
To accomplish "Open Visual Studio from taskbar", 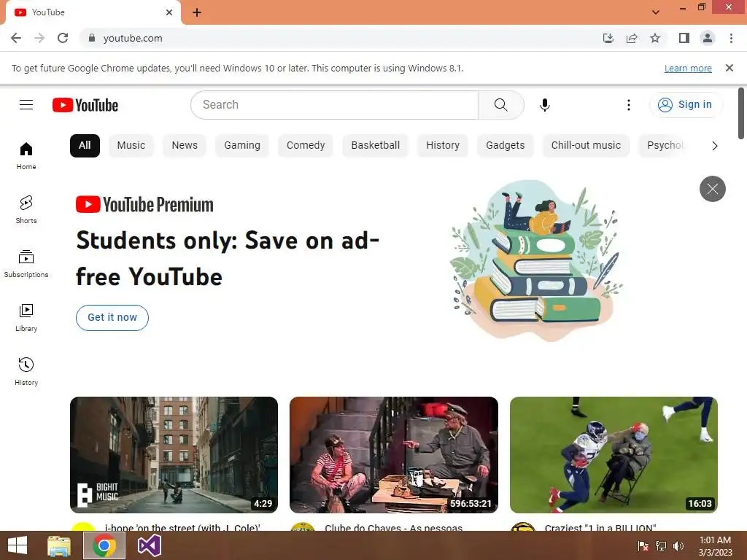I will pyautogui.click(x=150, y=545).
